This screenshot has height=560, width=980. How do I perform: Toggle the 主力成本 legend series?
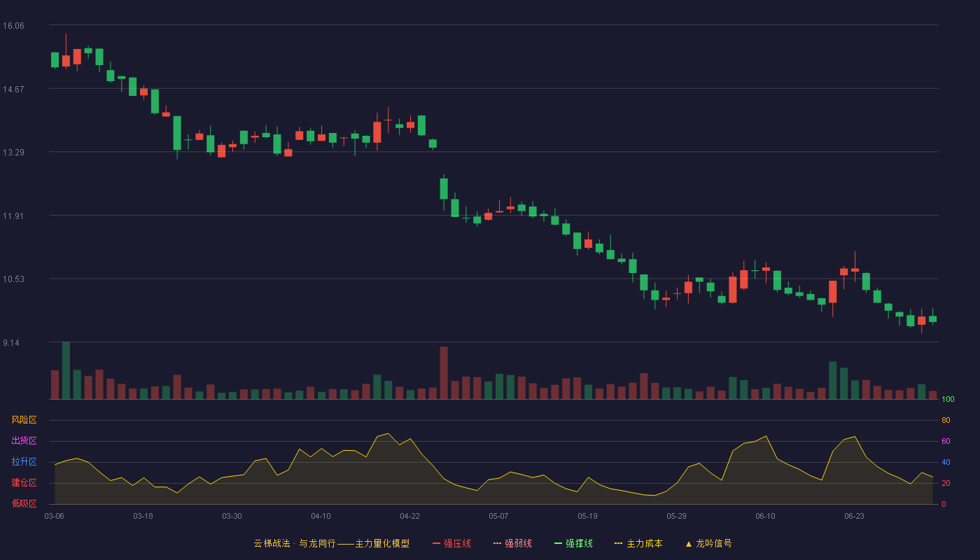[x=638, y=543]
